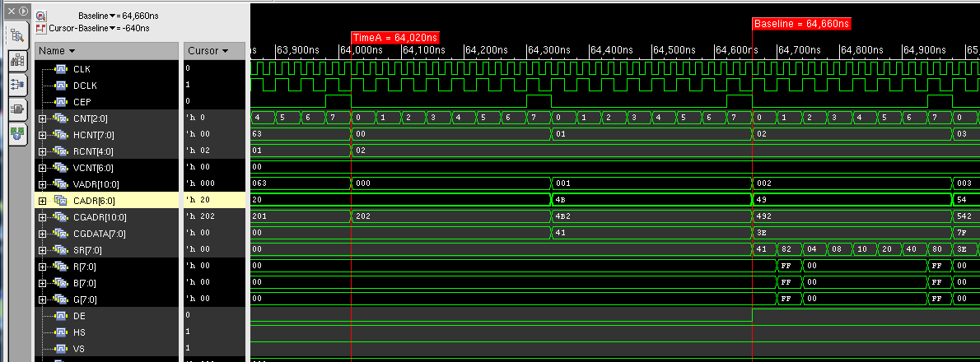Click the HCNT[7:0] bus icon

[61, 135]
